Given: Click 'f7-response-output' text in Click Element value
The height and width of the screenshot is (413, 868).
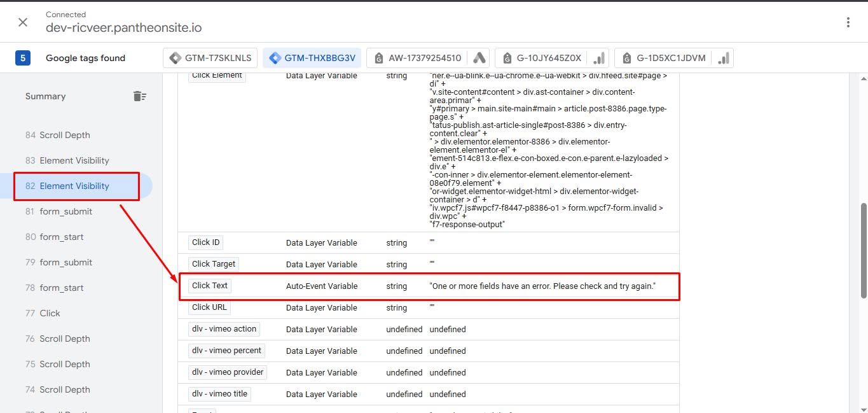Looking at the screenshot, I should pos(467,225).
